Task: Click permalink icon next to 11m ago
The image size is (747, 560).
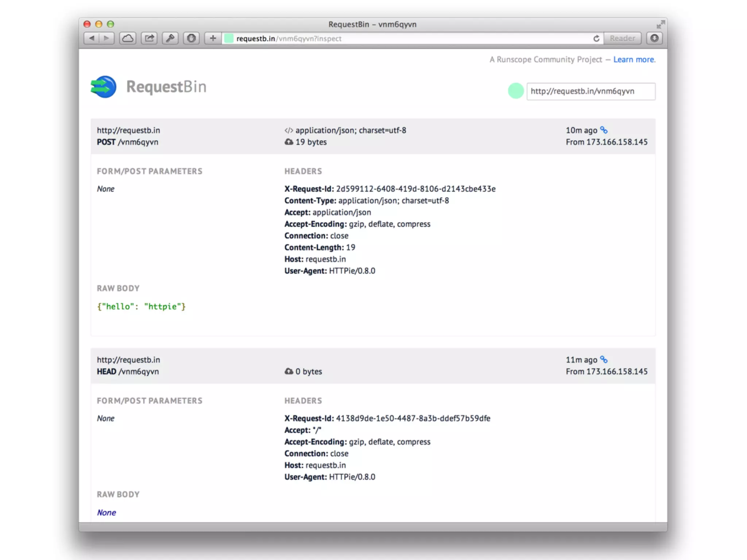Action: pyautogui.click(x=604, y=359)
